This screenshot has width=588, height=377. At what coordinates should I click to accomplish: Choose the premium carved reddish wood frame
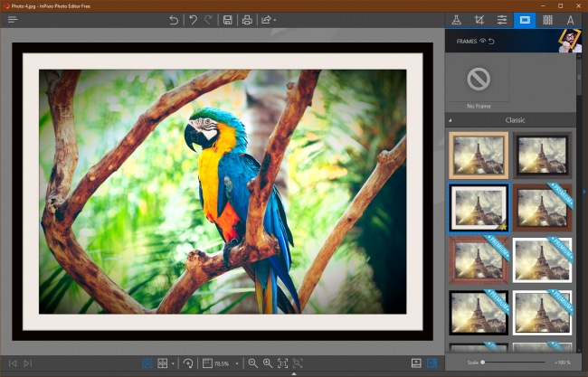pyautogui.click(x=479, y=260)
